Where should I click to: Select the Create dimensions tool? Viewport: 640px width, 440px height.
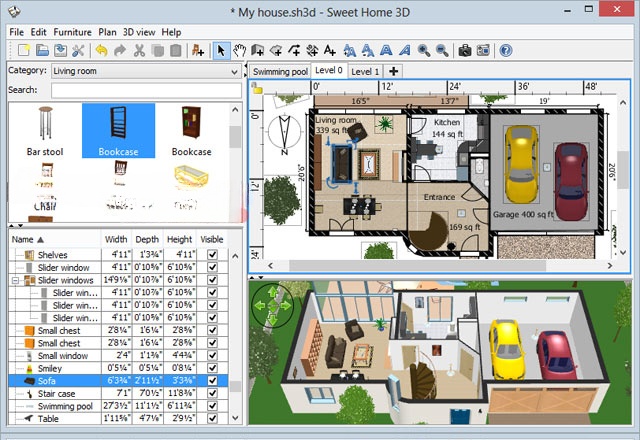[x=312, y=51]
